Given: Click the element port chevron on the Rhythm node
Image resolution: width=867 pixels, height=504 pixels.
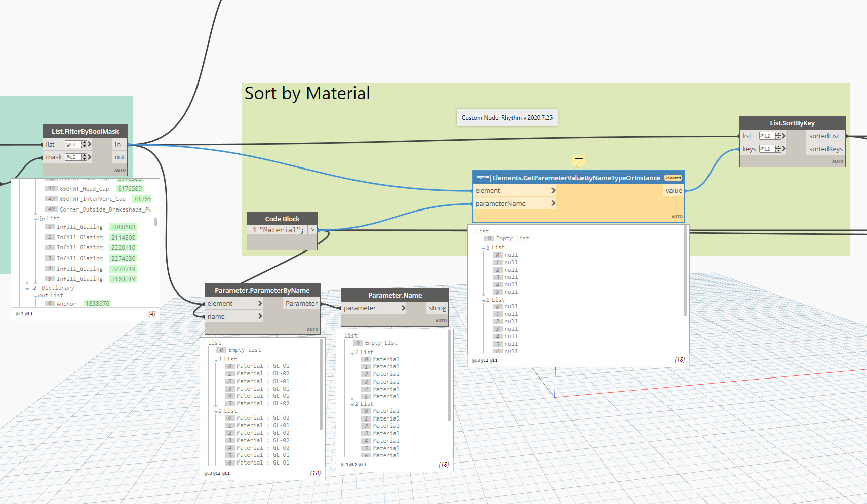Looking at the screenshot, I should point(553,190).
